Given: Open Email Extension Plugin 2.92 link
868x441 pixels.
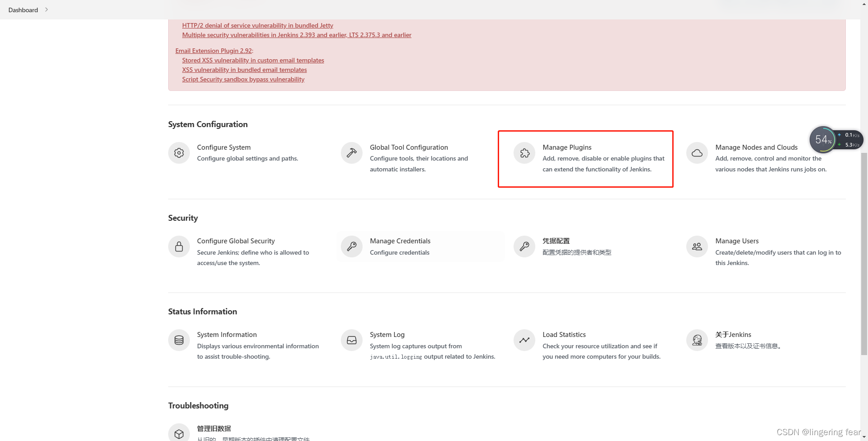Looking at the screenshot, I should click(x=213, y=51).
